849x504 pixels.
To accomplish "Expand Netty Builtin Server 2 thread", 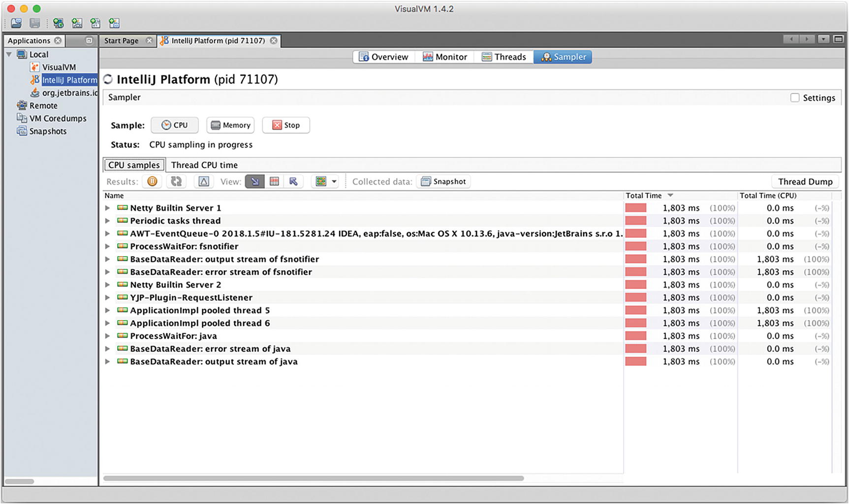I will [x=107, y=285].
